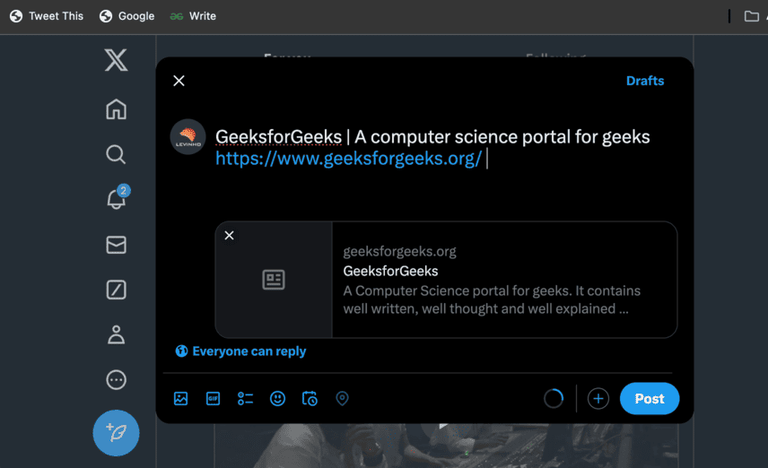Open the bookmarks folder icon
Screen dimensions: 768x468
(x=751, y=16)
